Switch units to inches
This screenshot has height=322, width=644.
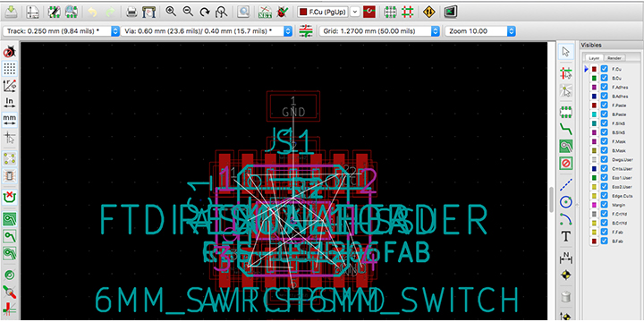pos(10,102)
